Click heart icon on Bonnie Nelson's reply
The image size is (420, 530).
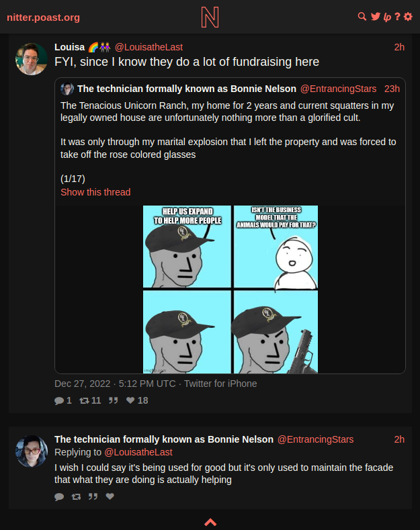coord(110,496)
